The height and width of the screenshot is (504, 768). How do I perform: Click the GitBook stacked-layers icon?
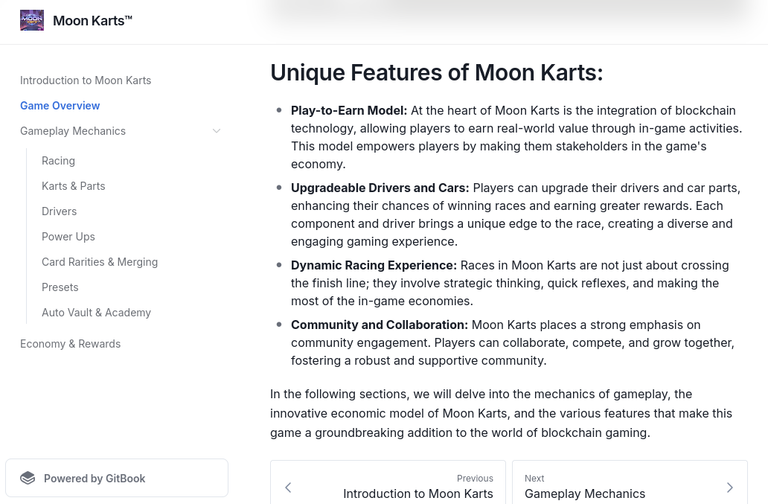[28, 478]
